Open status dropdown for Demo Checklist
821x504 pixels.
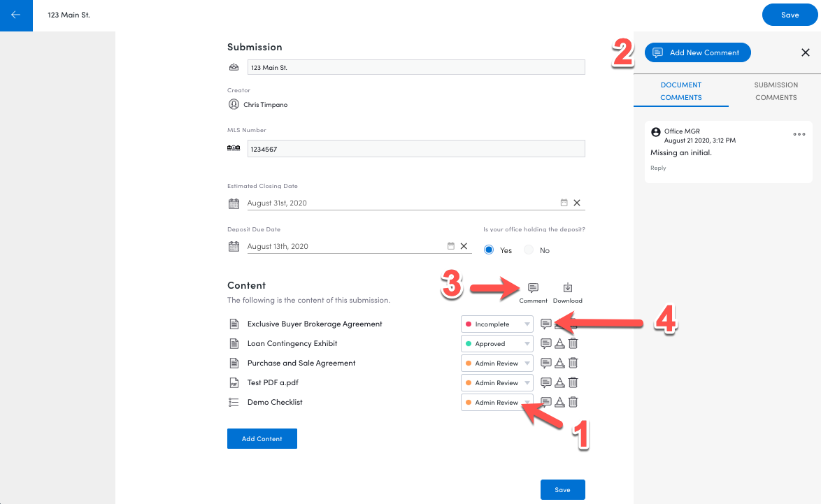[x=497, y=402]
